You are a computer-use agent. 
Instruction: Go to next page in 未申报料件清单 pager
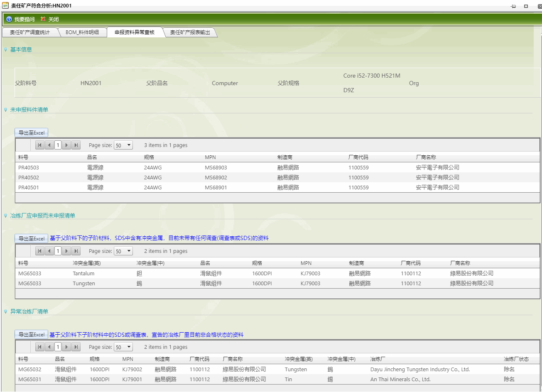[66, 145]
